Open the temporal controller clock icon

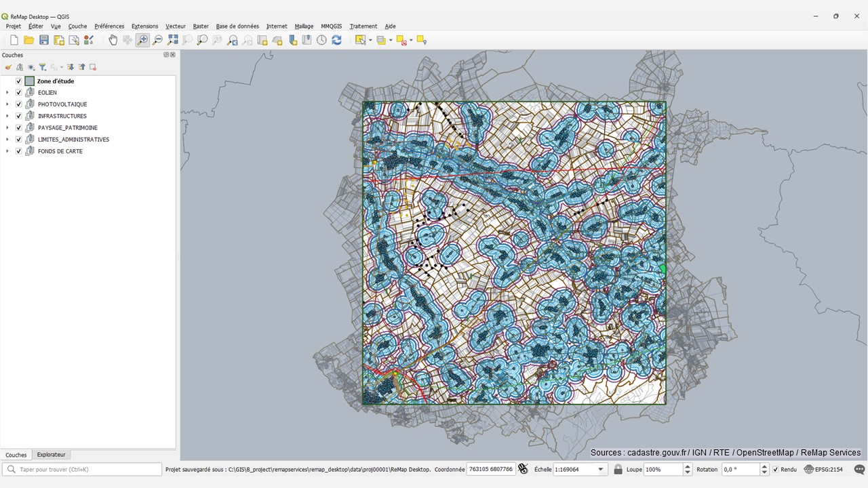point(321,41)
